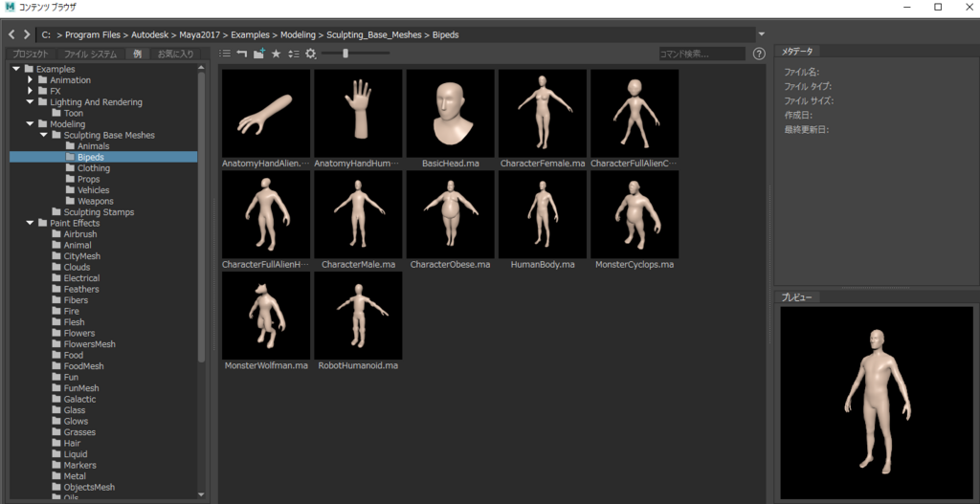Click the help question mark icon
Viewport: 980px width, 504px height.
(x=759, y=54)
